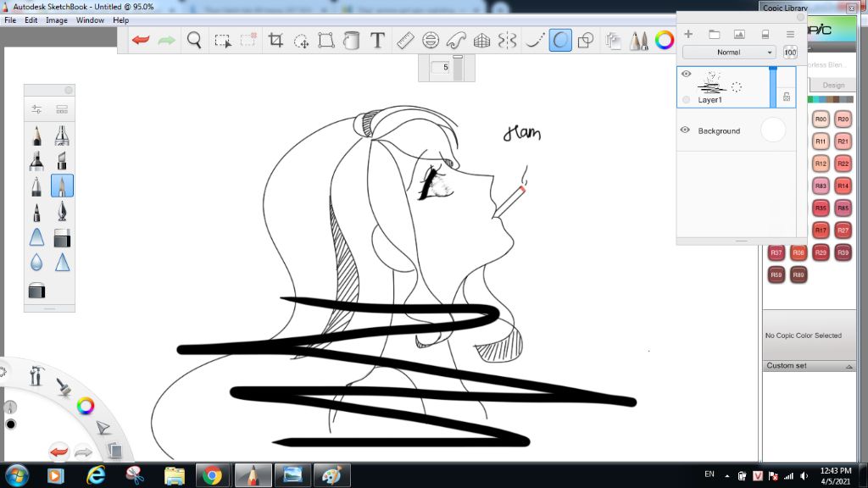Enable the Ruler guide tool
This screenshot has width=868, height=488.
(405, 40)
